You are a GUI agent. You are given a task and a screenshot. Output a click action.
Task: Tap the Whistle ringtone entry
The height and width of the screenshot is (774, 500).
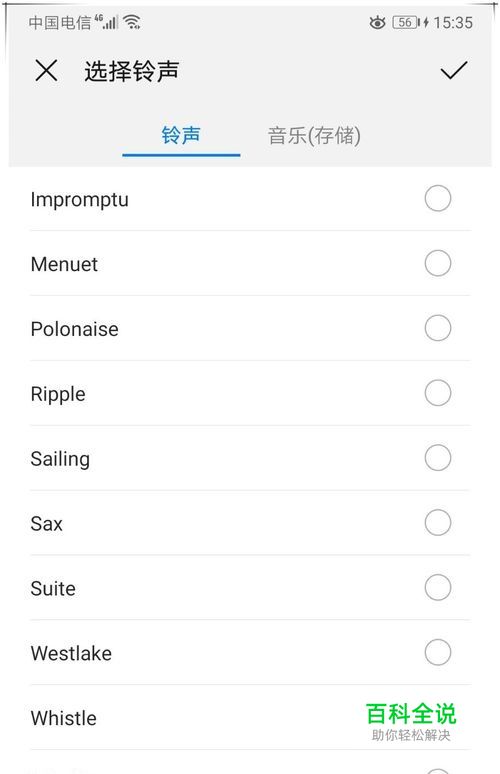point(250,718)
